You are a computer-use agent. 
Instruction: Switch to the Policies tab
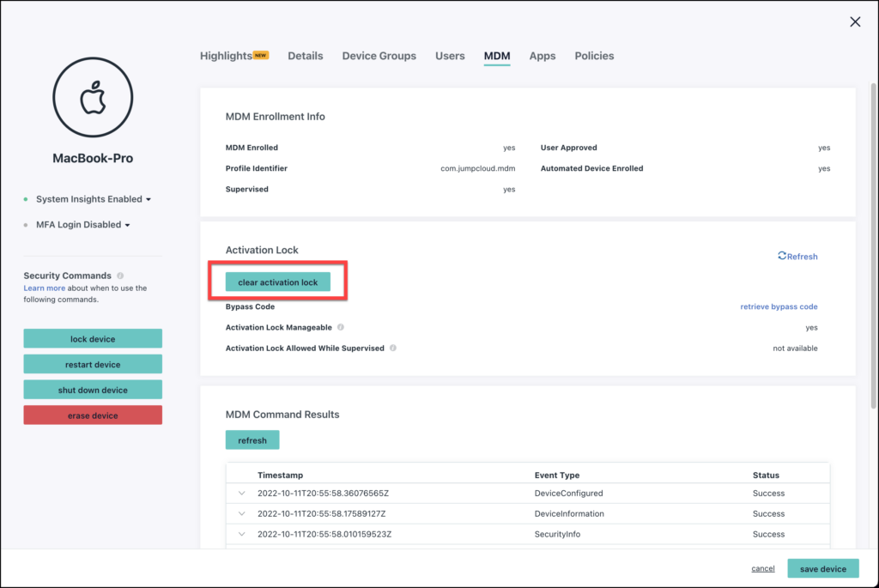point(594,56)
